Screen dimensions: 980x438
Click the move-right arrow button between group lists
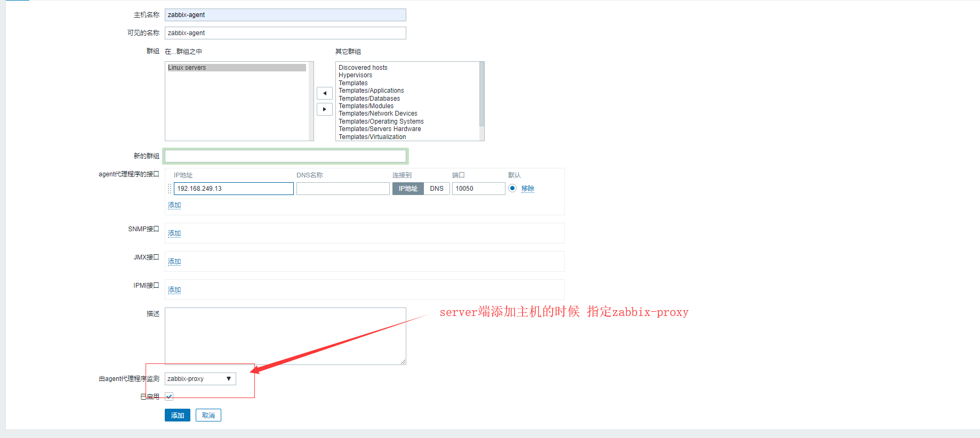(x=324, y=109)
